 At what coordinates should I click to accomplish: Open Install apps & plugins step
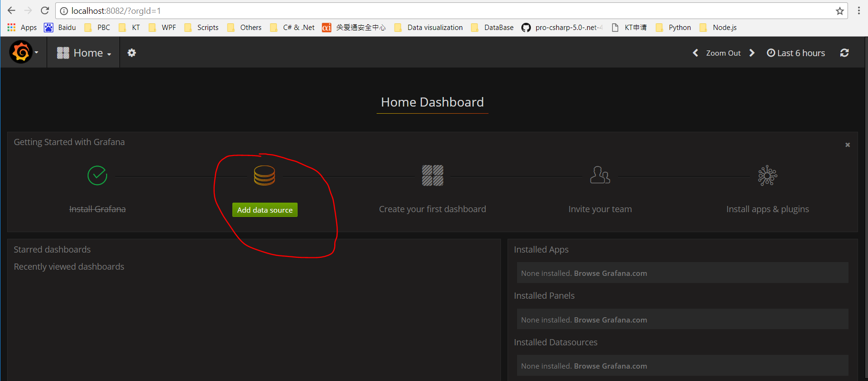768,209
